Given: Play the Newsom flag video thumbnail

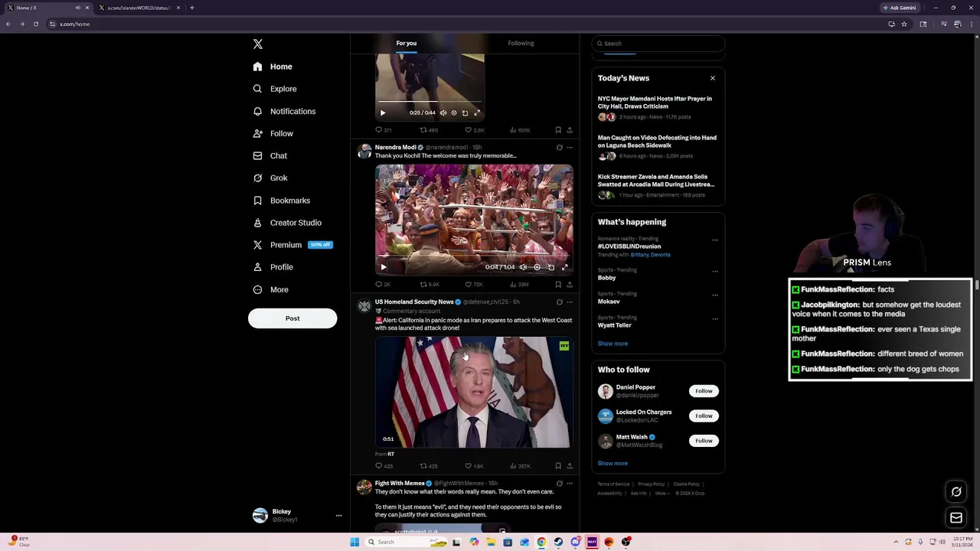Looking at the screenshot, I should 474,392.
